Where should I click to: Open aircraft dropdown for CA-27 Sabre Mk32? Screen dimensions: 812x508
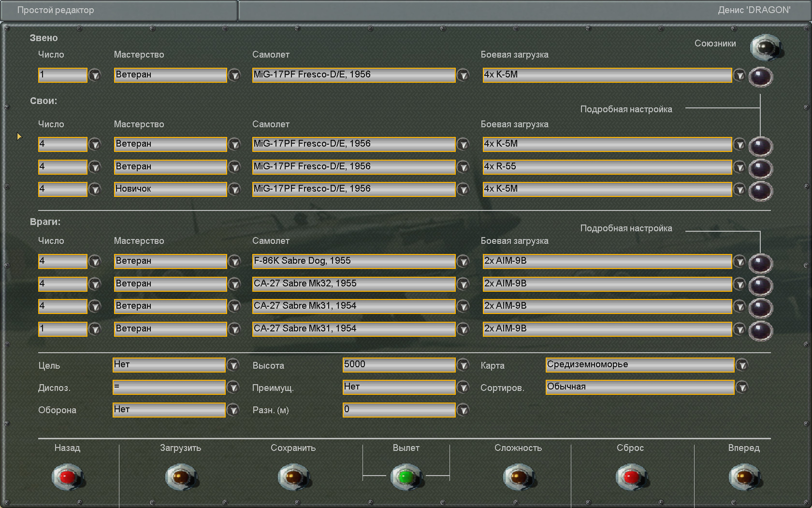pyautogui.click(x=463, y=284)
